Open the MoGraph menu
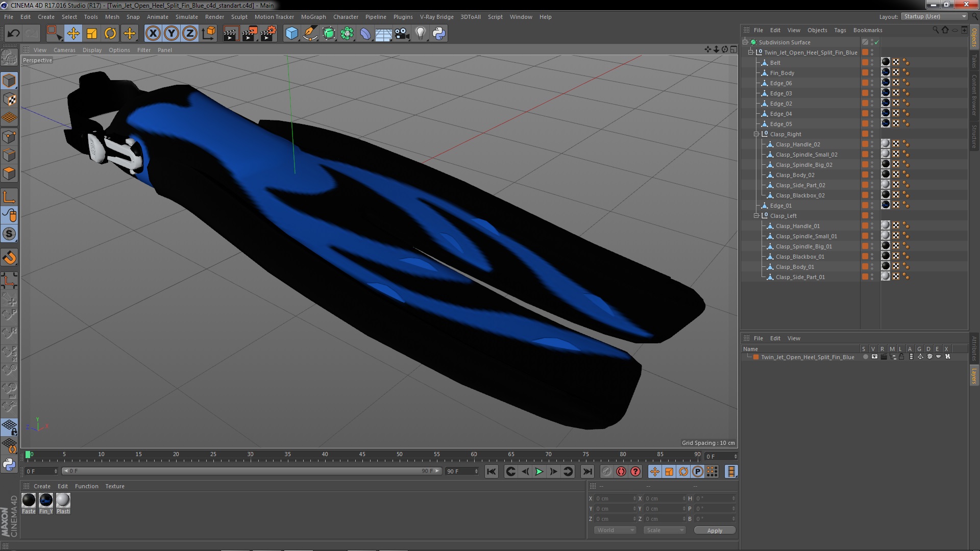The height and width of the screenshot is (551, 980). point(313,17)
